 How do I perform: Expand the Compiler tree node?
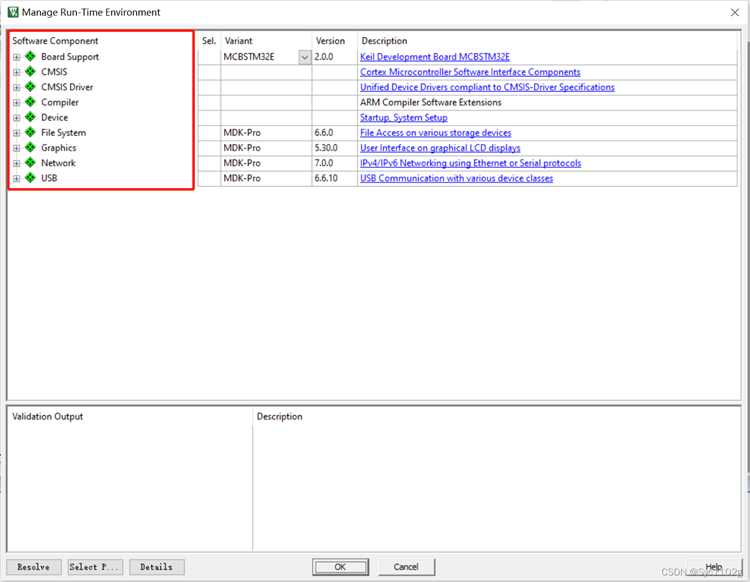click(16, 102)
